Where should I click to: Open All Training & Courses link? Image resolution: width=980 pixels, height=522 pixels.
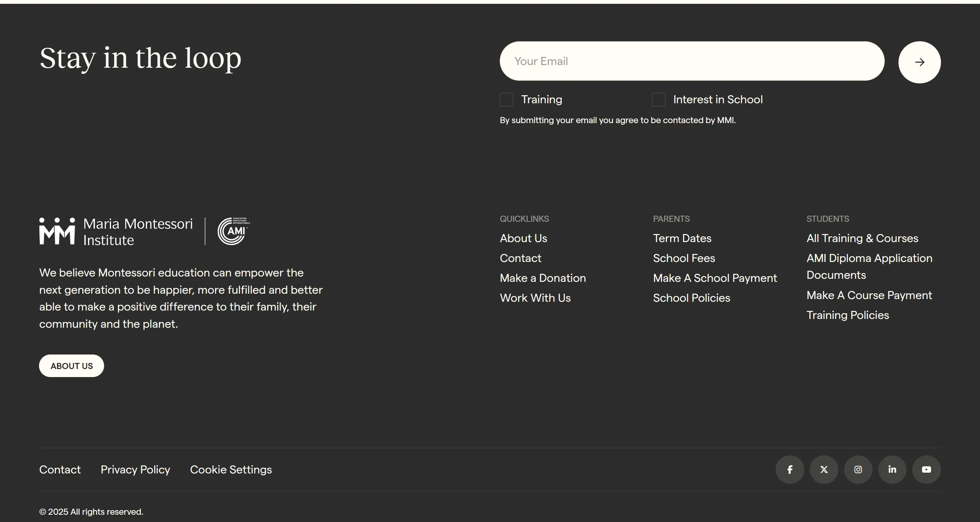tap(862, 238)
